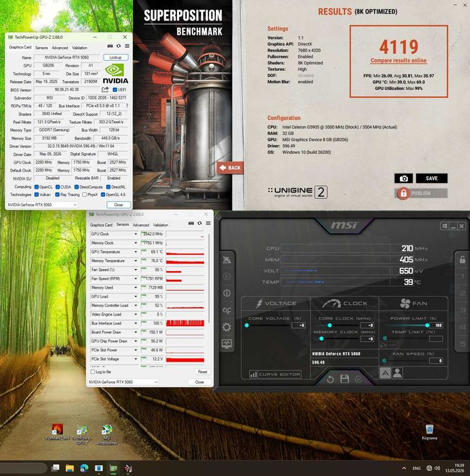Click the screenshot camera icon in top GPU-Z window
The height and width of the screenshot is (476, 470).
coord(110,46)
